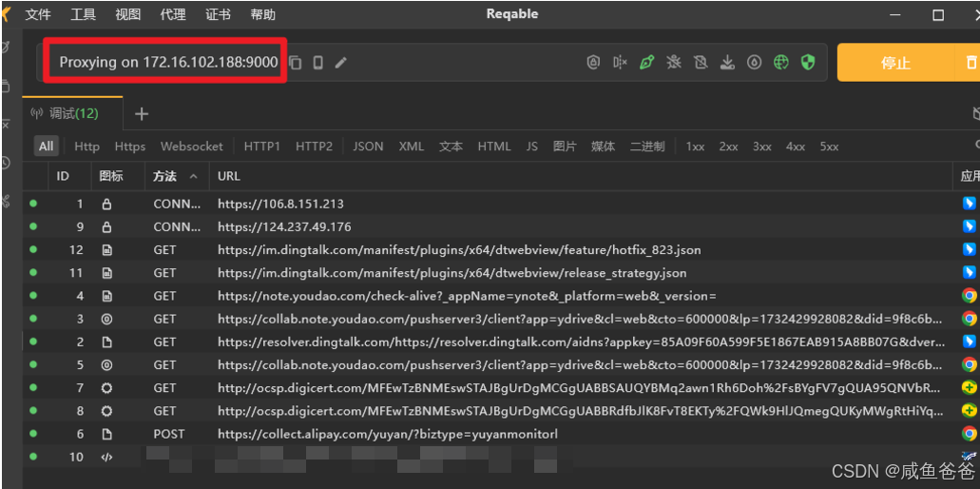The width and height of the screenshot is (980, 489).
Task: Filter by 5xx status
Action: point(830,147)
